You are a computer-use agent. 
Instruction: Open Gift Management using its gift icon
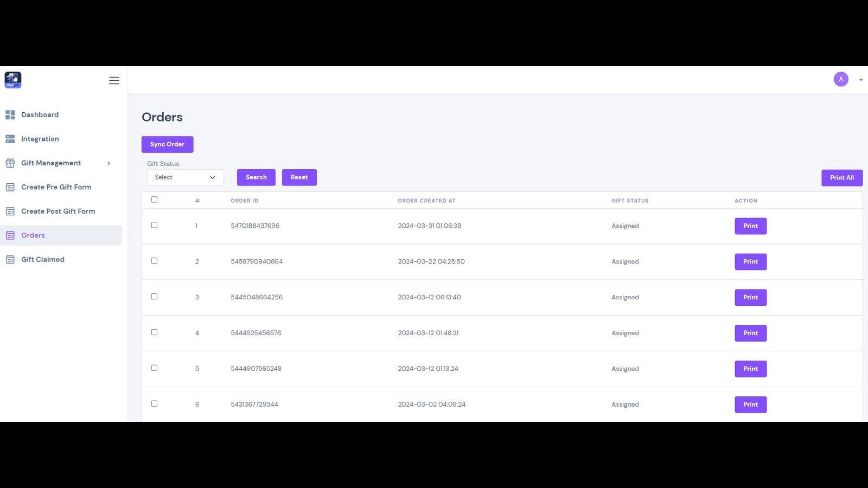(10, 163)
